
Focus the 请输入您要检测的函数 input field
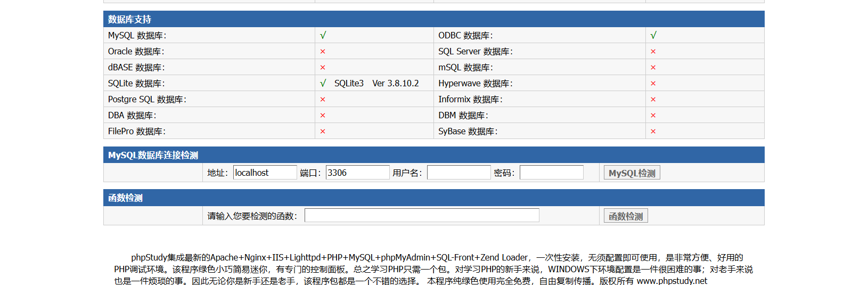click(422, 215)
